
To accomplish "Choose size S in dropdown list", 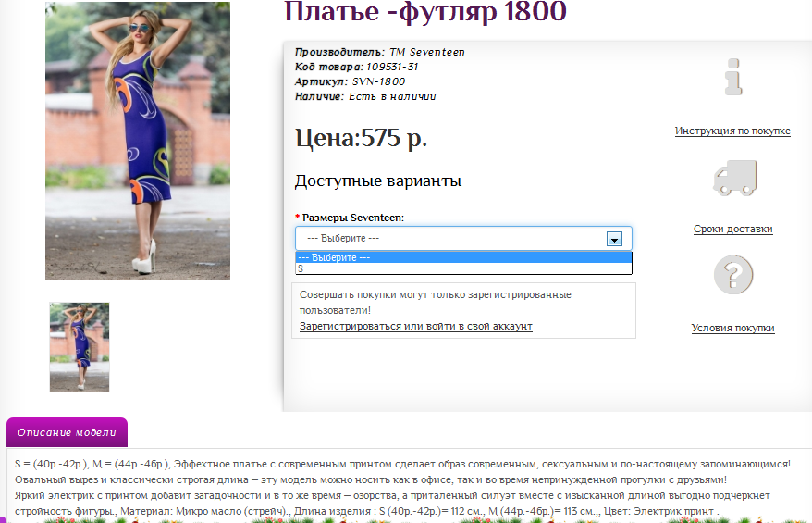I will [463, 268].
